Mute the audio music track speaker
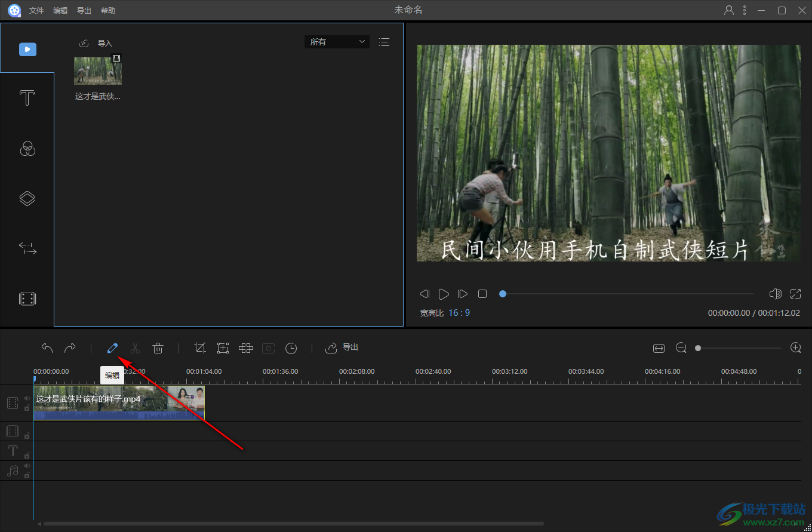 coord(27,466)
